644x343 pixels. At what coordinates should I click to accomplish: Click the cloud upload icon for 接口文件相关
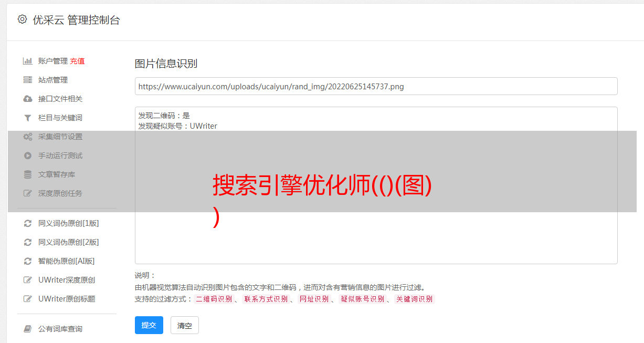pos(28,99)
